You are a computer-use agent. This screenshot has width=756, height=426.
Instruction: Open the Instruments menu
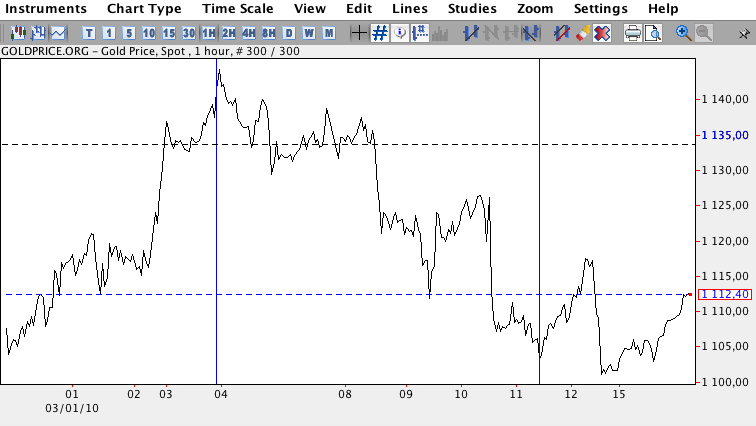[46, 9]
